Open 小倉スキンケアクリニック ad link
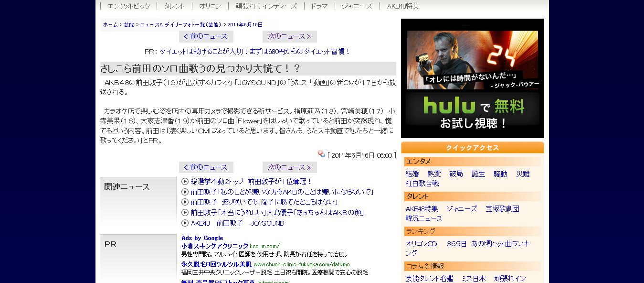 215,246
